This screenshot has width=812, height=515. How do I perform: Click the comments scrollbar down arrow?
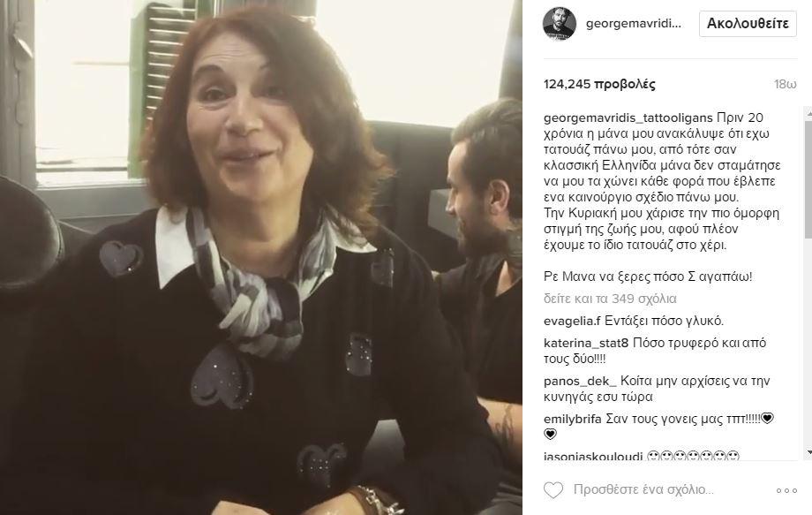tap(808, 452)
